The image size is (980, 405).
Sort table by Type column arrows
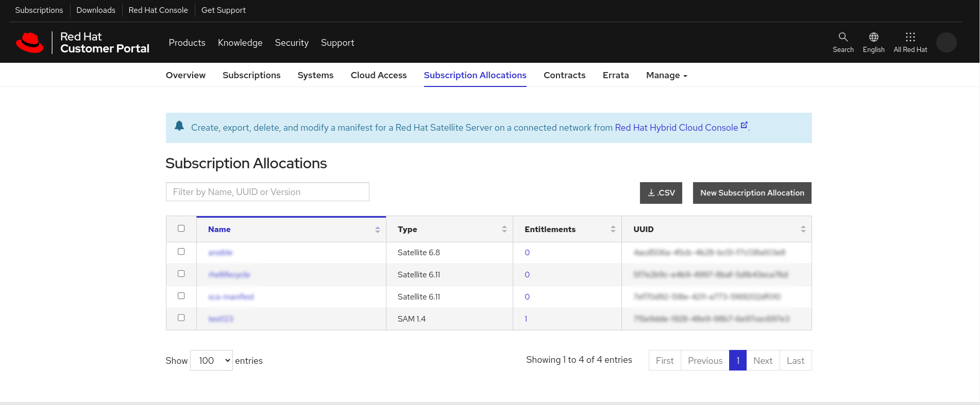pyautogui.click(x=504, y=230)
